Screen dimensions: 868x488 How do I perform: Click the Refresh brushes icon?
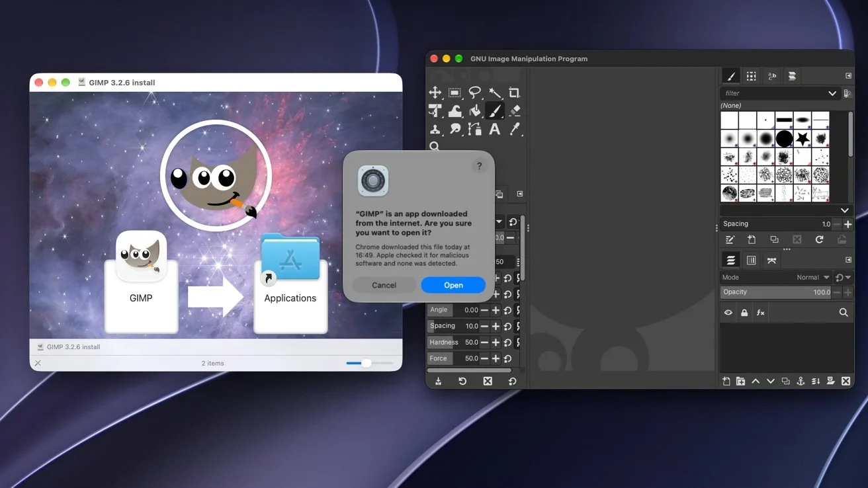819,239
